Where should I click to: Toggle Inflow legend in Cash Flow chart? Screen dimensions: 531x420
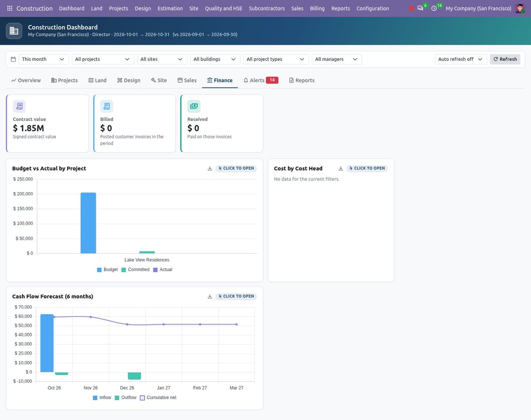coord(102,397)
